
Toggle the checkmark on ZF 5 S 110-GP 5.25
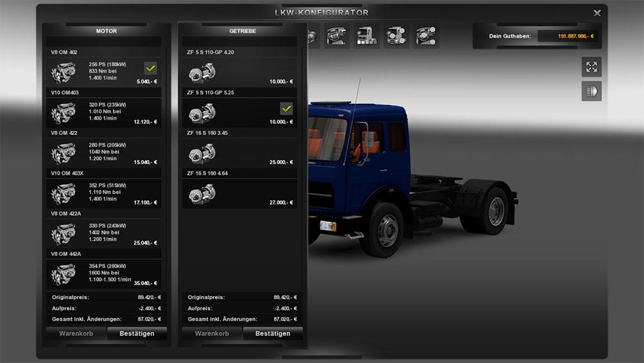[x=287, y=108]
